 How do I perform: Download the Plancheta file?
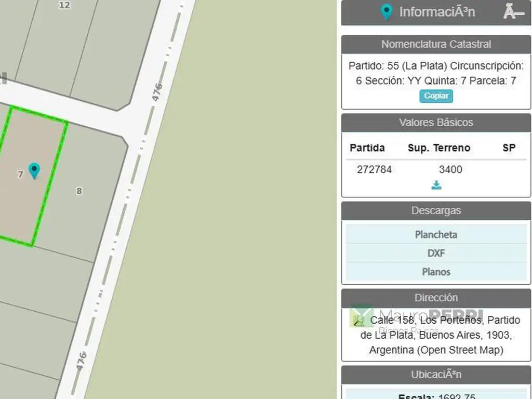click(436, 234)
